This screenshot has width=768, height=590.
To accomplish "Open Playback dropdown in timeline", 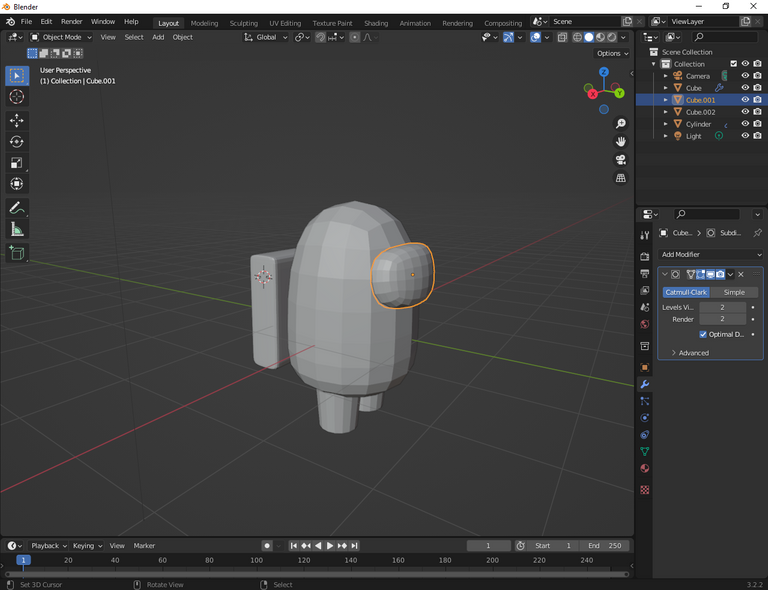I will click(49, 545).
